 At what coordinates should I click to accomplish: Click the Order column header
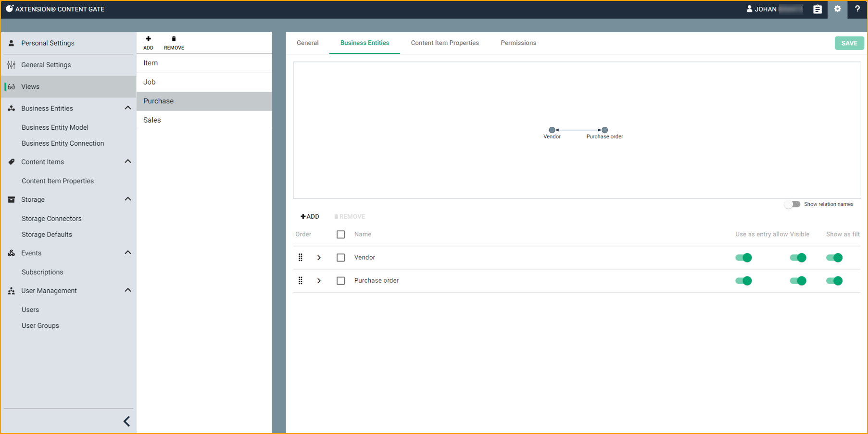point(303,235)
